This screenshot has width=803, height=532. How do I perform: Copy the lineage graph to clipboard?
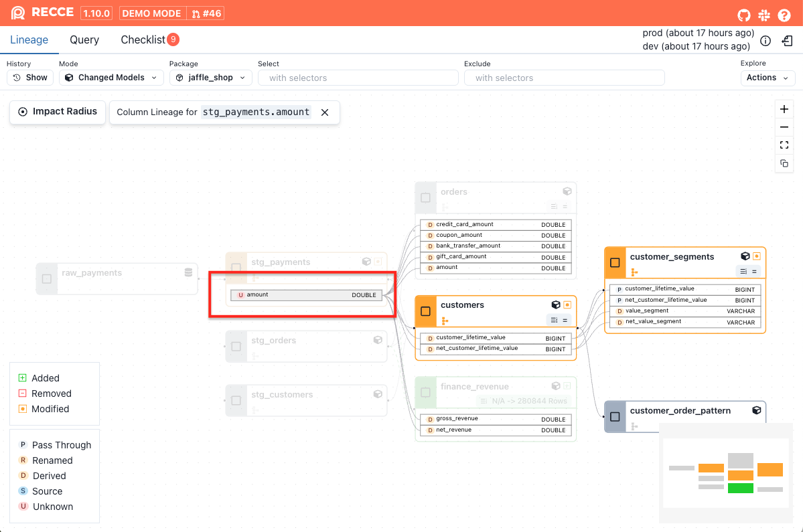(784, 163)
